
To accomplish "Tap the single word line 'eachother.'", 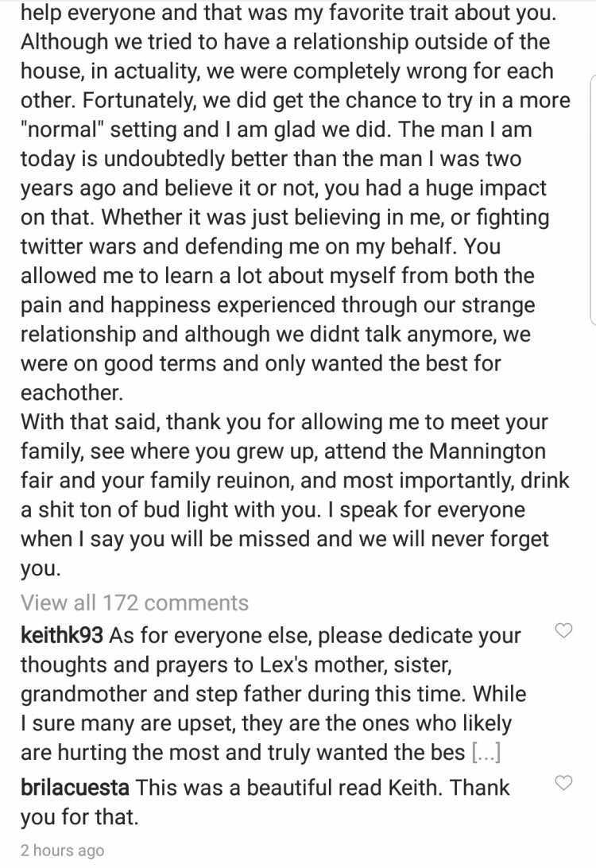I will click(72, 393).
